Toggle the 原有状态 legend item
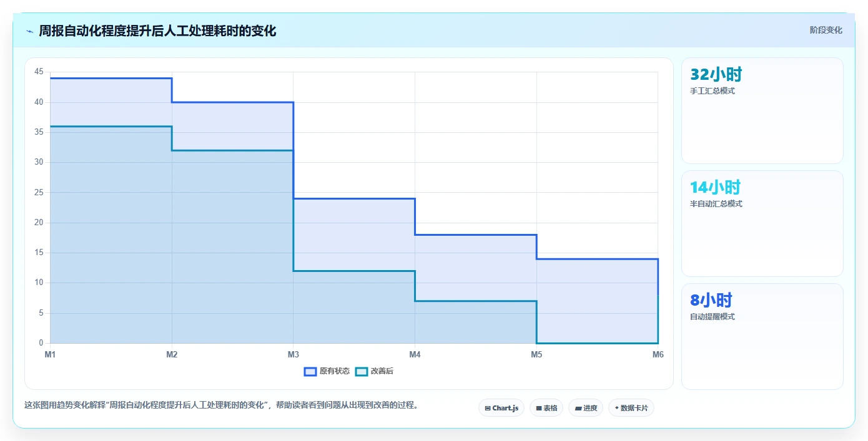 coord(327,371)
